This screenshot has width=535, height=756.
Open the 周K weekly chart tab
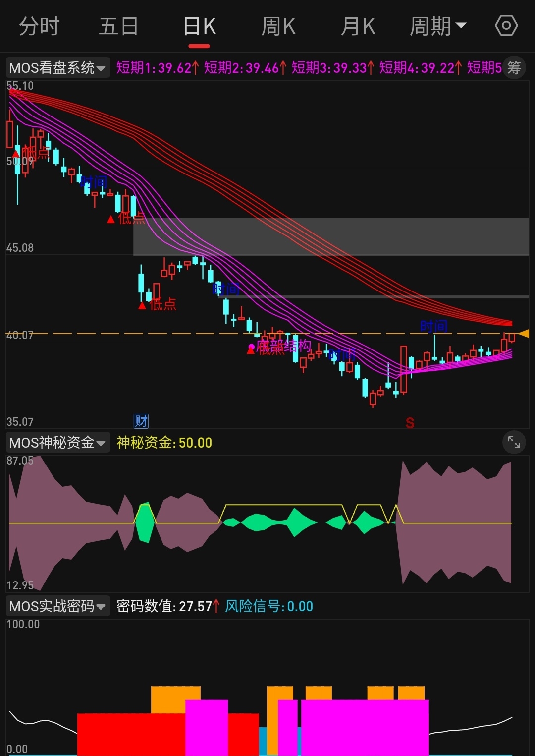(278, 26)
